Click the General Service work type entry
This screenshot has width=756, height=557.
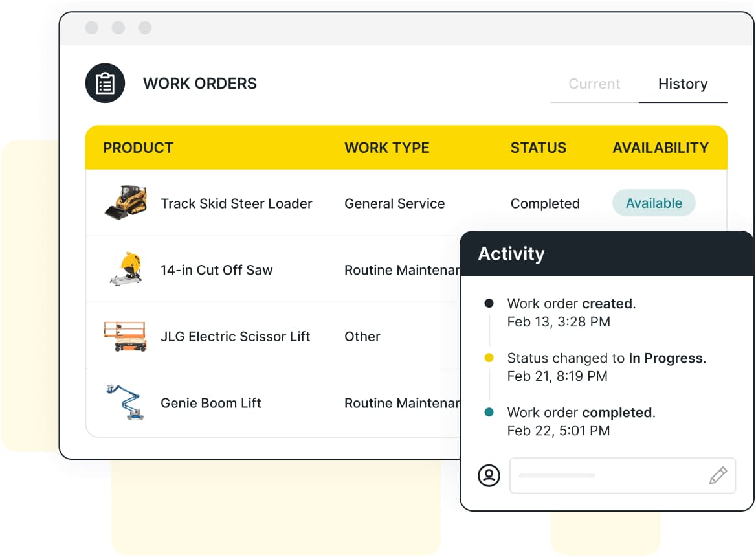coord(395,203)
